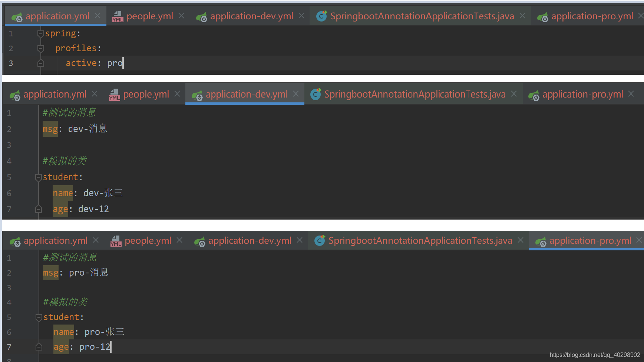This screenshot has height=362, width=644.
Task: Open application-dev.yml tab in the pro-消息 editor
Action: [250, 240]
